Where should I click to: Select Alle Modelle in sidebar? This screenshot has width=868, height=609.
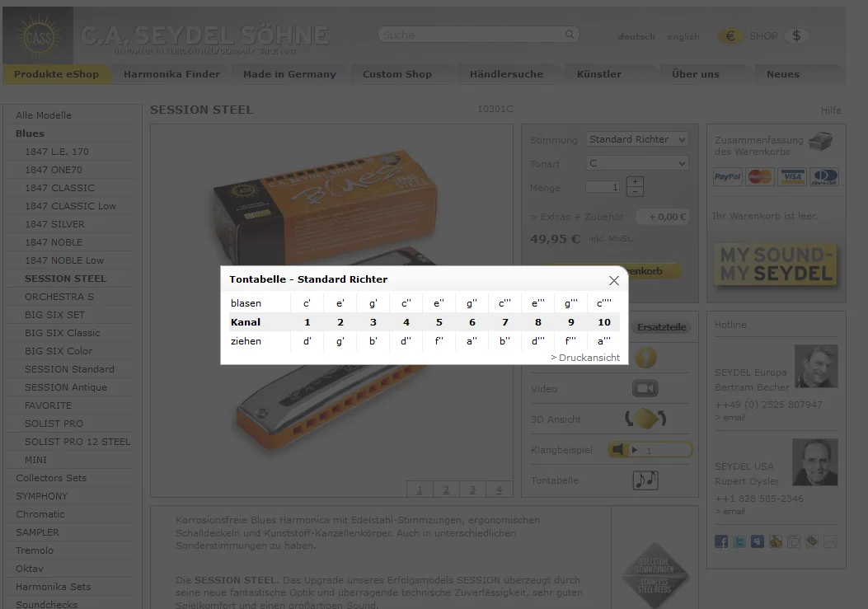44,115
